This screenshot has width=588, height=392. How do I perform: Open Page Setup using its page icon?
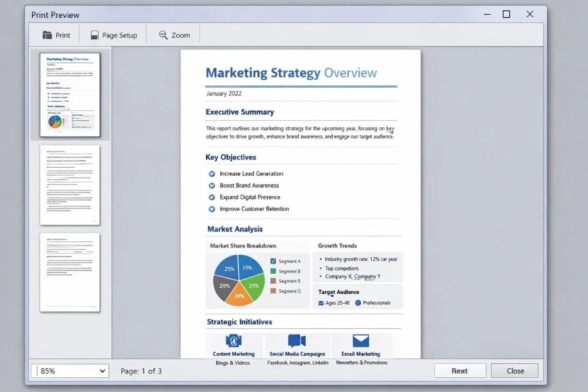pyautogui.click(x=95, y=35)
